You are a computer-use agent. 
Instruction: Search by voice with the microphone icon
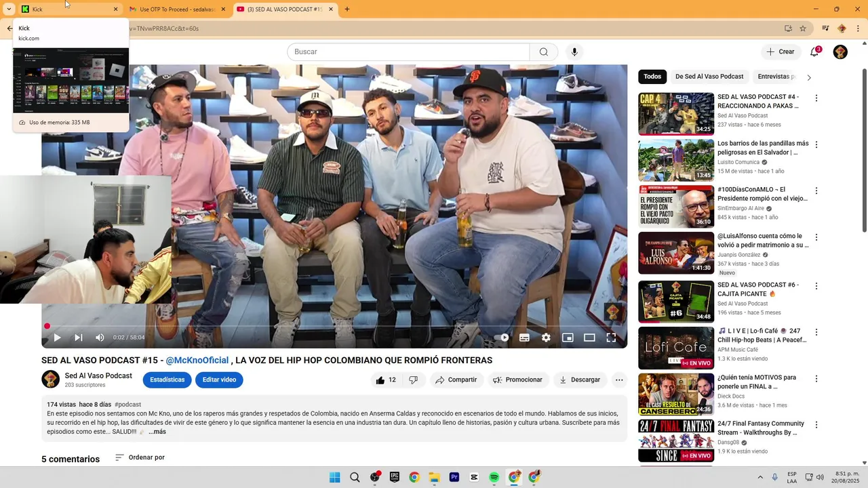coord(574,52)
